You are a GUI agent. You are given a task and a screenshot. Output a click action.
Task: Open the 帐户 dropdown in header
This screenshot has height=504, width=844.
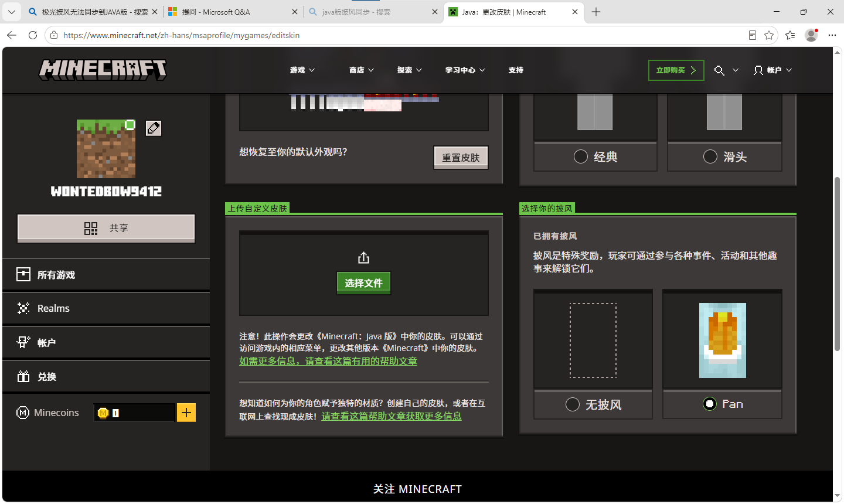pyautogui.click(x=773, y=70)
